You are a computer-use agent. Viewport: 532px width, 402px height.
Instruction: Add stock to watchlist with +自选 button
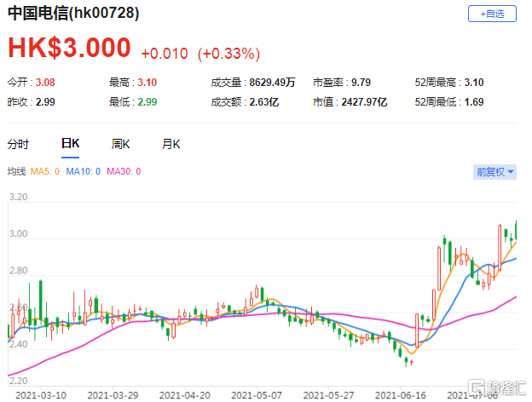(492, 14)
